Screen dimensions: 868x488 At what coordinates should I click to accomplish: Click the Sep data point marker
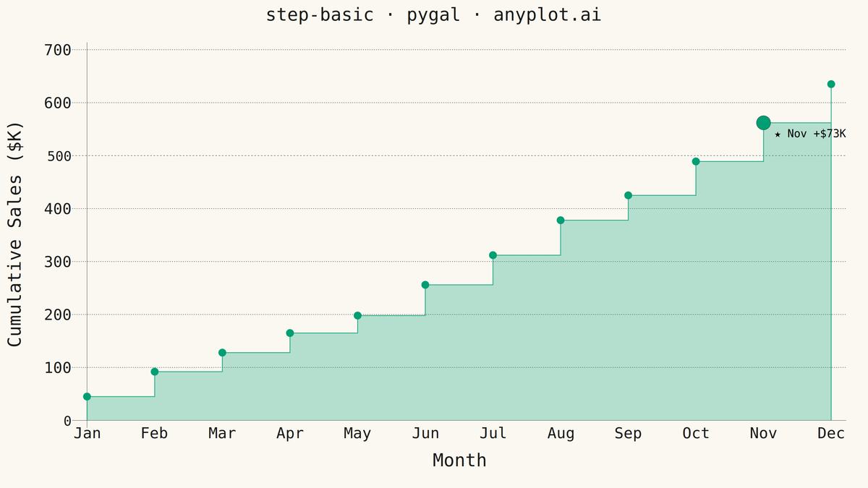(x=628, y=195)
